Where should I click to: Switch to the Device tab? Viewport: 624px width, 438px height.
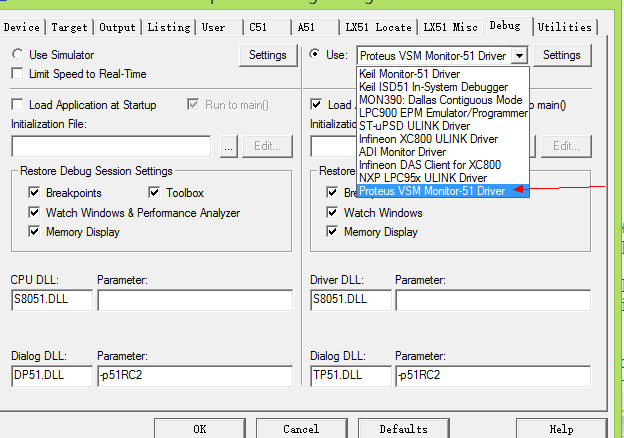click(22, 27)
